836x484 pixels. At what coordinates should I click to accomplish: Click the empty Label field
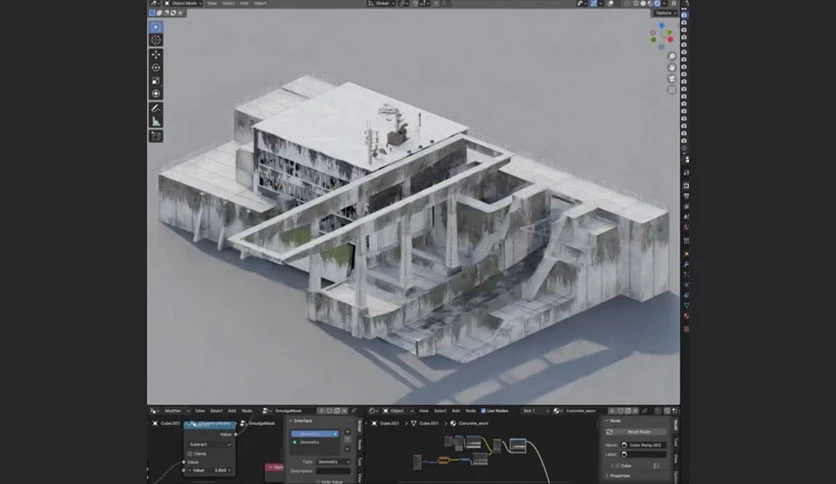(644, 455)
